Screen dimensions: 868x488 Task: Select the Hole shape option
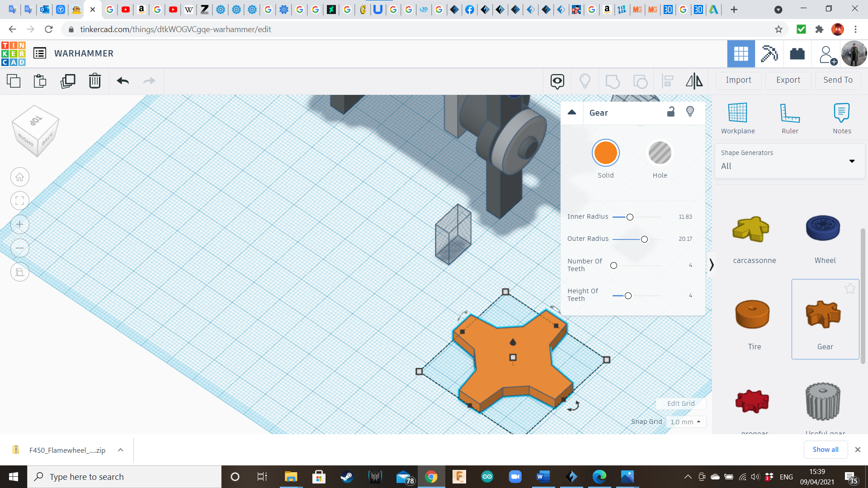[x=660, y=153]
